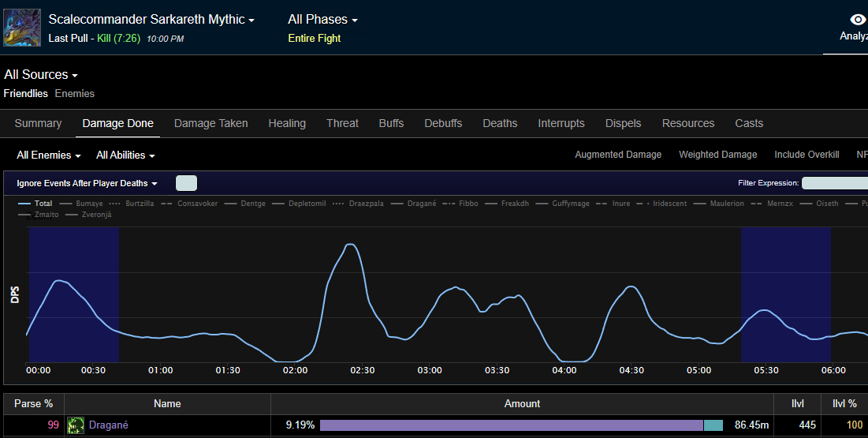Switch to the Casts tab
The width and height of the screenshot is (868, 438).
click(x=749, y=123)
